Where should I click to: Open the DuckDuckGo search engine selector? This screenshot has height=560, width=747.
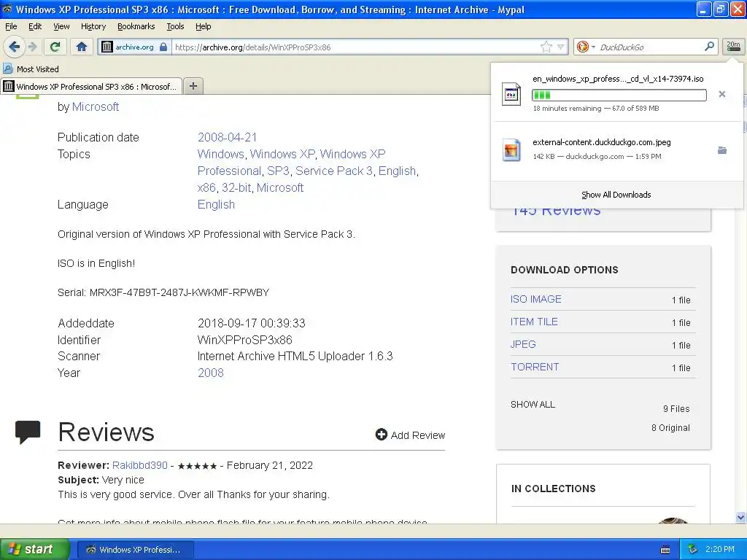pyautogui.click(x=586, y=47)
